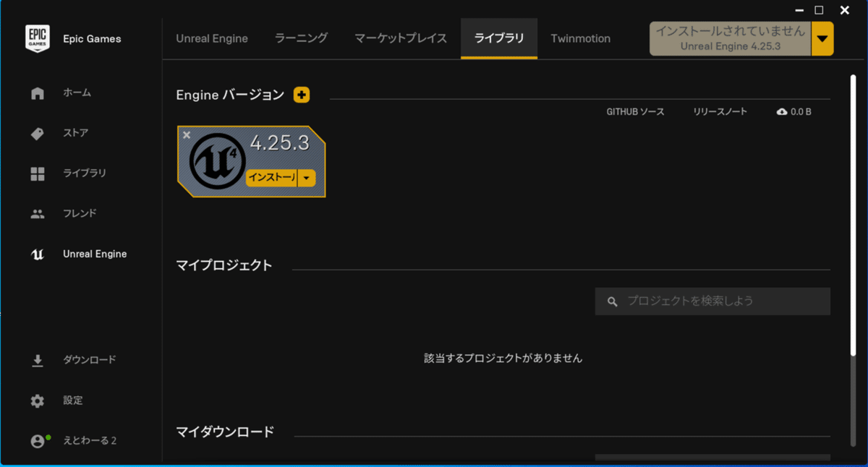868x467 pixels.
Task: Remove Engine 4.25.3 with the X button
Action: point(187,134)
